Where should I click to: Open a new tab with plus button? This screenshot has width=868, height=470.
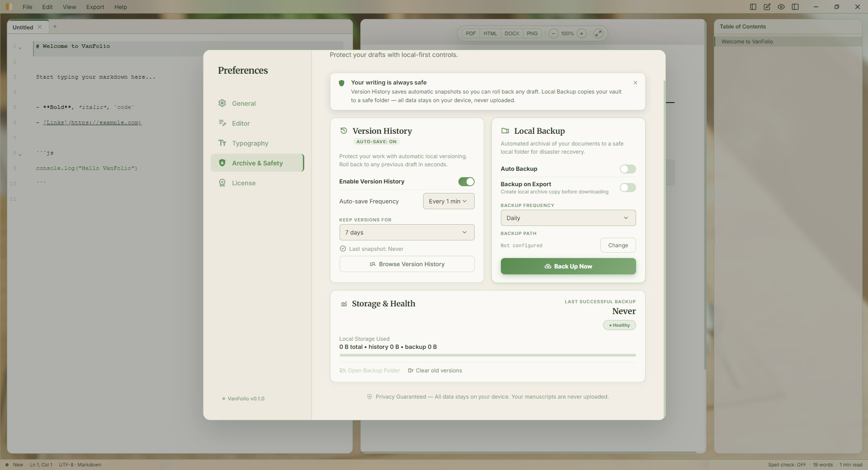[55, 26]
